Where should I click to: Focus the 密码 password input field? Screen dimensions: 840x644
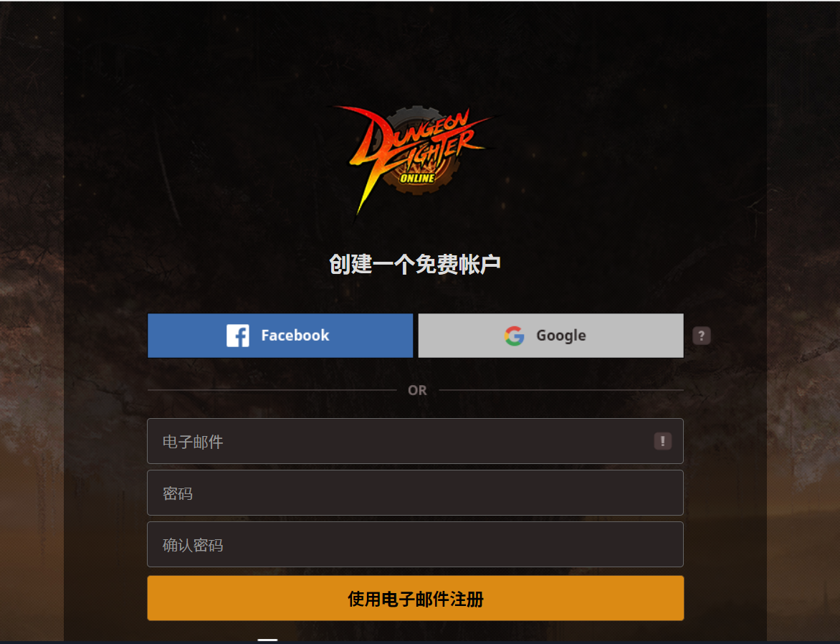[415, 493]
